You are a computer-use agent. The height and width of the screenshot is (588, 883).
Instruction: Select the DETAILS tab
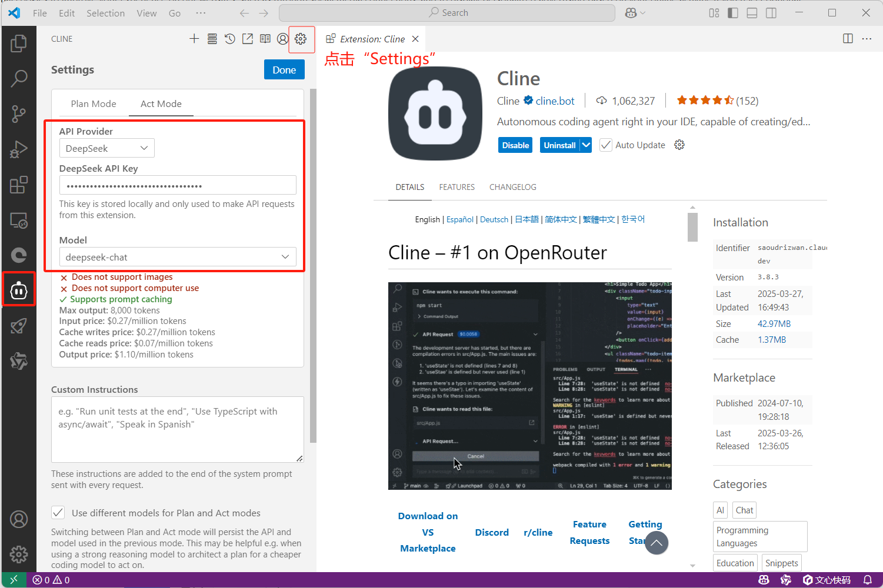pos(410,187)
